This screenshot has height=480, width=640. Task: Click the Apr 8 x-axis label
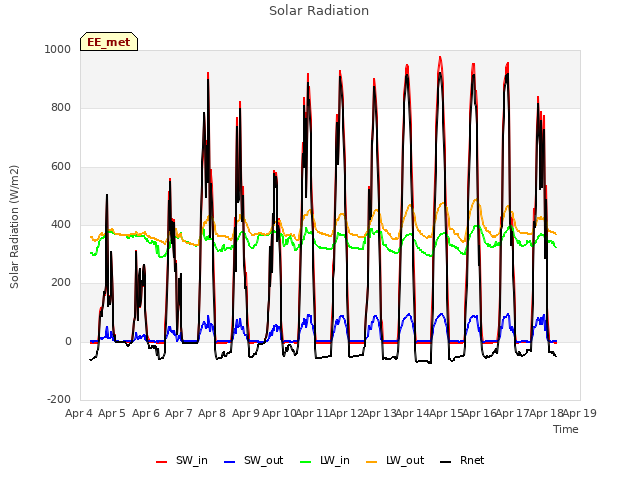pyautogui.click(x=212, y=413)
